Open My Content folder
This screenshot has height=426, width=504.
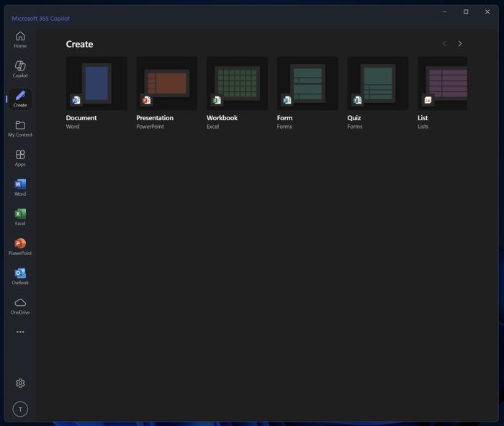(x=20, y=128)
